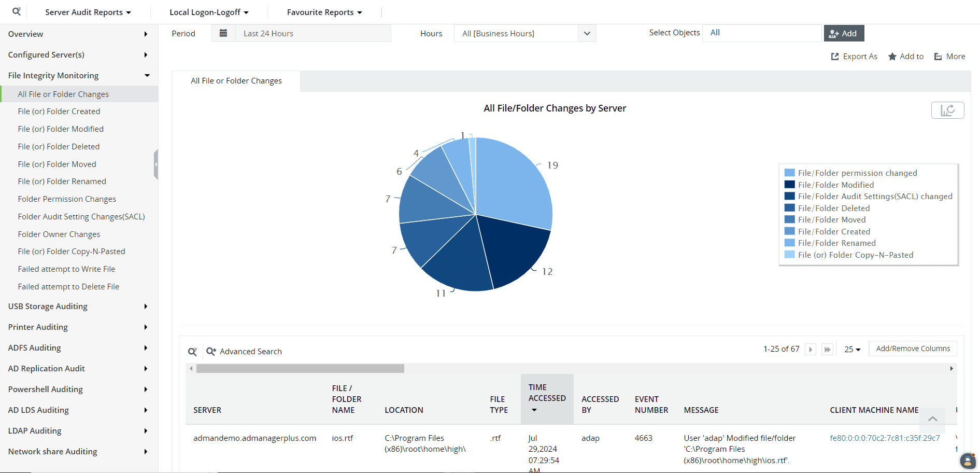Image resolution: width=980 pixels, height=473 pixels.
Task: Open the calendar icon beside Period
Action: coord(223,33)
